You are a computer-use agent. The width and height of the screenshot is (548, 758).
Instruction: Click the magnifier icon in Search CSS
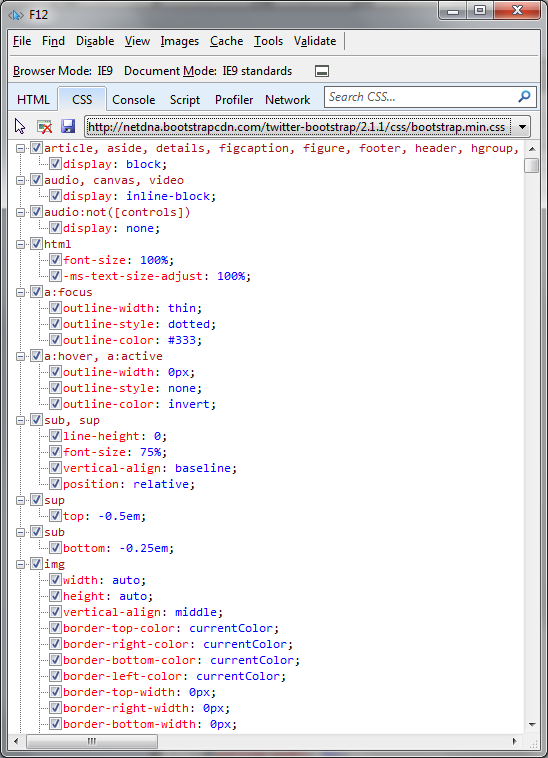point(524,97)
